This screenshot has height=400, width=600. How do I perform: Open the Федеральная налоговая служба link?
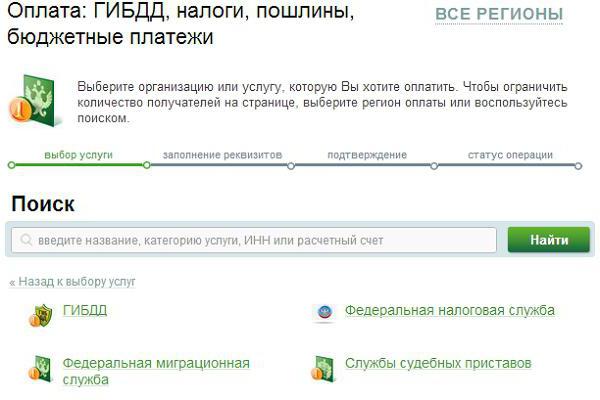click(x=449, y=310)
